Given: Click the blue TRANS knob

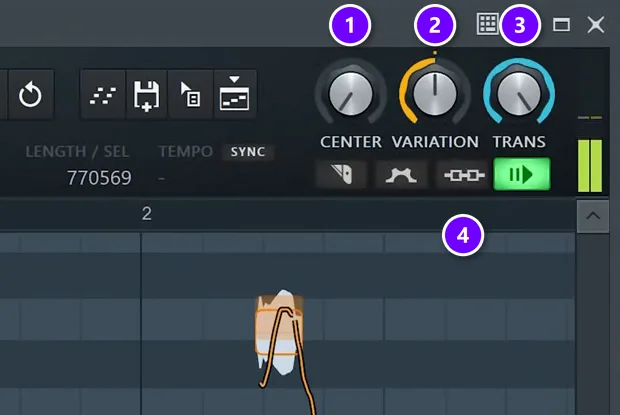Looking at the screenshot, I should pos(519,94).
